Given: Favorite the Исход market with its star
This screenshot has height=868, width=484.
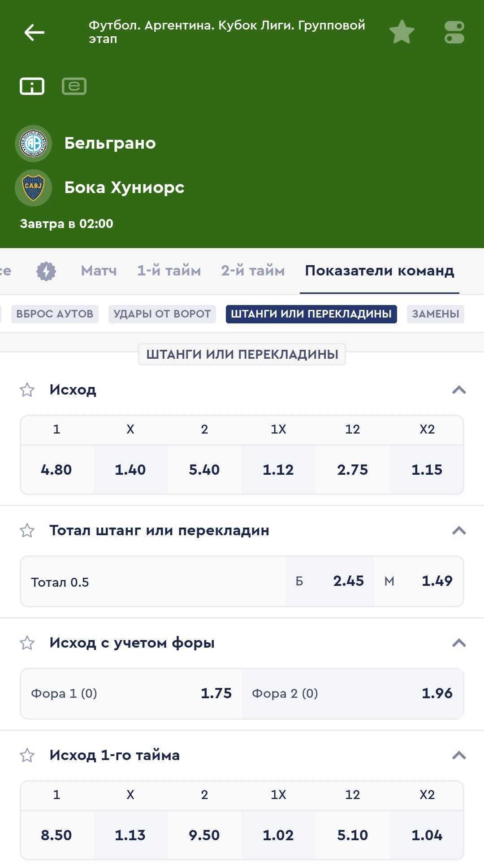Looking at the screenshot, I should [x=27, y=390].
